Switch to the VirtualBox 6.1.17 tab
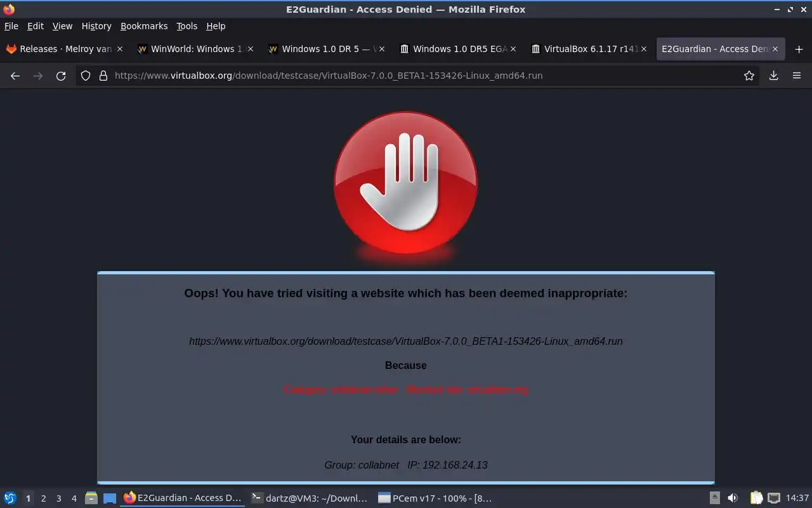812x508 pixels. coord(588,49)
